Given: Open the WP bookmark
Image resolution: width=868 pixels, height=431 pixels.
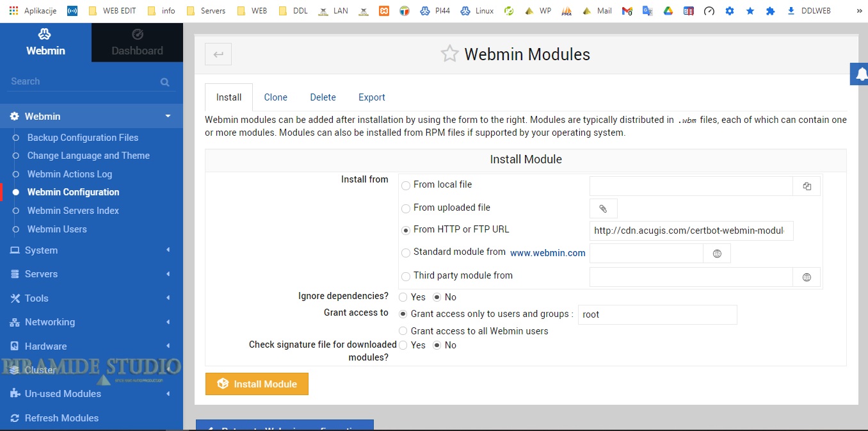Looking at the screenshot, I should point(538,11).
